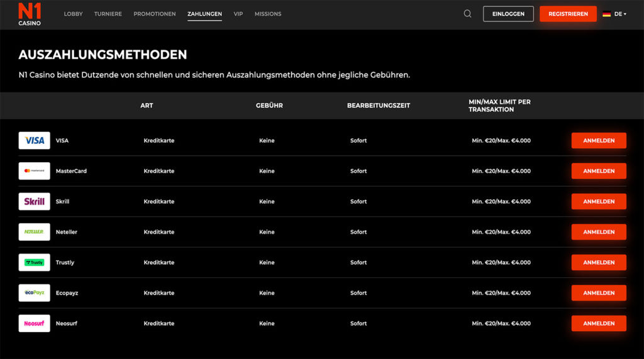Image resolution: width=644 pixels, height=359 pixels.
Task: Click Anmelden in the Trustly row
Action: (599, 262)
